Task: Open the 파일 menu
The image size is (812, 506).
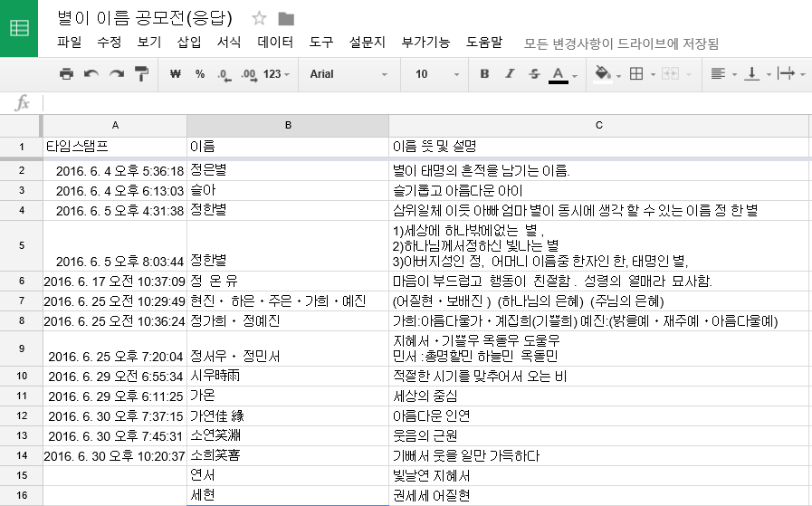Action: point(69,42)
